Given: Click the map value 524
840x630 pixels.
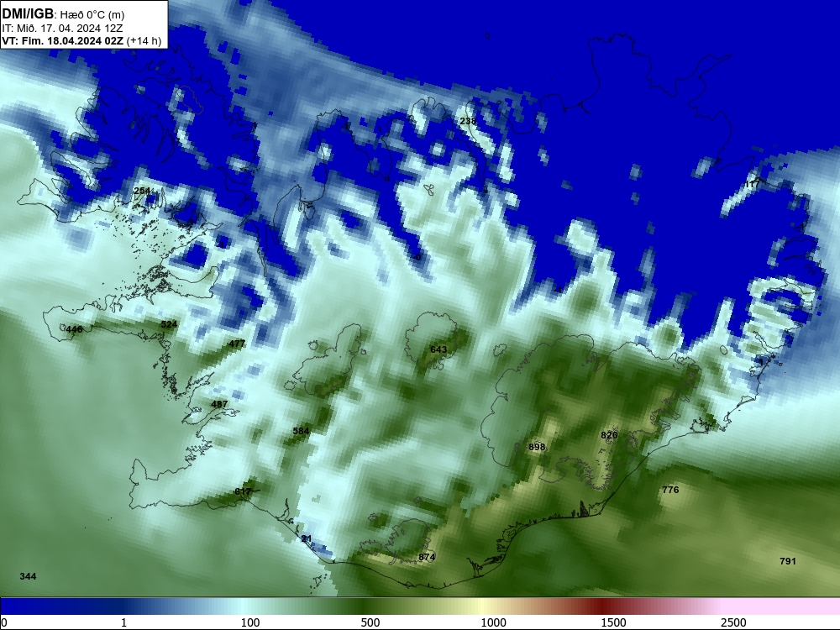Looking at the screenshot, I should click(169, 324).
